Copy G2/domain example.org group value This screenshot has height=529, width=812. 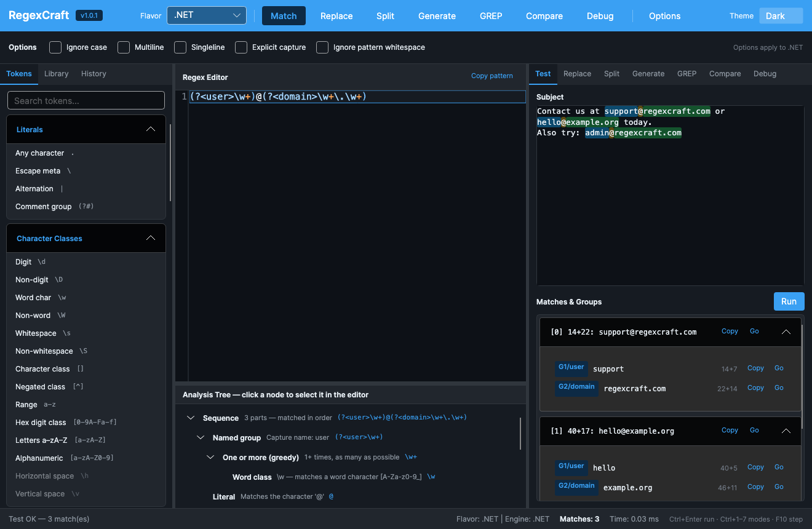[755, 487]
